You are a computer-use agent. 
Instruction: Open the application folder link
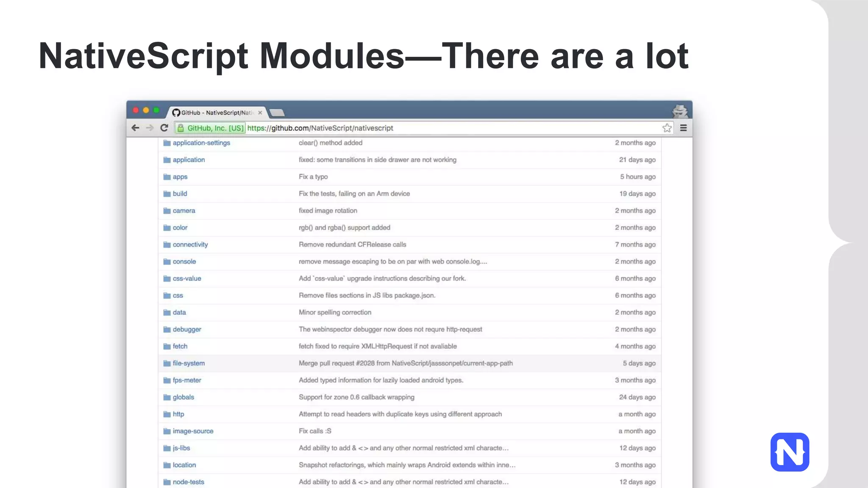tap(189, 160)
